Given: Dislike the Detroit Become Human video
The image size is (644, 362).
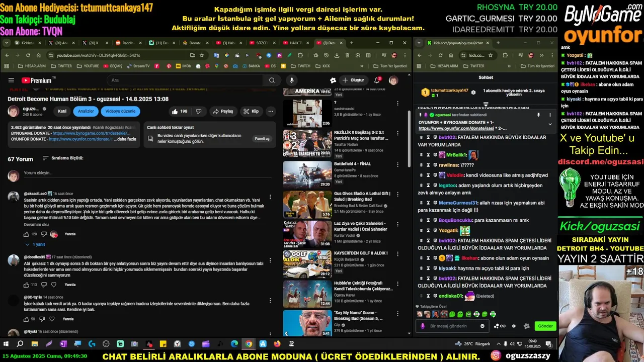Looking at the screenshot, I should pyautogui.click(x=198, y=111).
